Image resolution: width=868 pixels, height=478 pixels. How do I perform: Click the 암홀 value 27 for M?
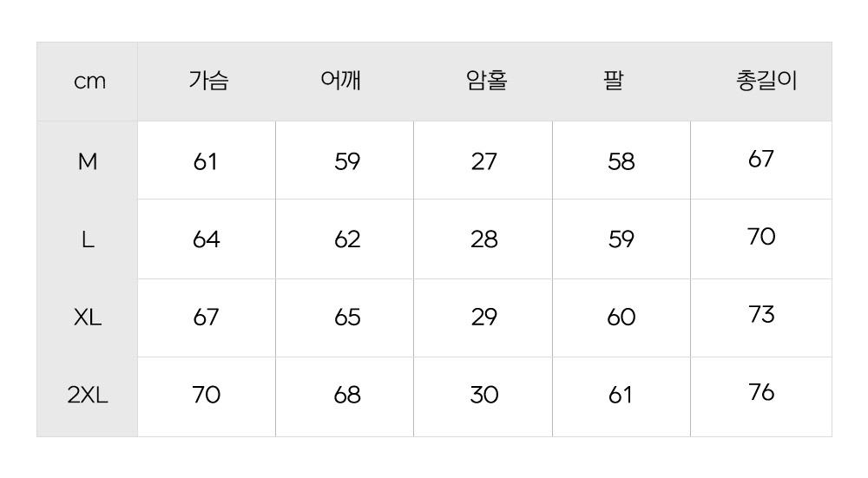(484, 161)
